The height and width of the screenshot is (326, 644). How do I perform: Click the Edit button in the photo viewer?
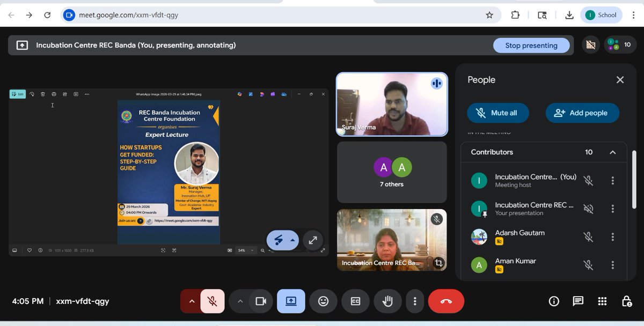(x=18, y=94)
